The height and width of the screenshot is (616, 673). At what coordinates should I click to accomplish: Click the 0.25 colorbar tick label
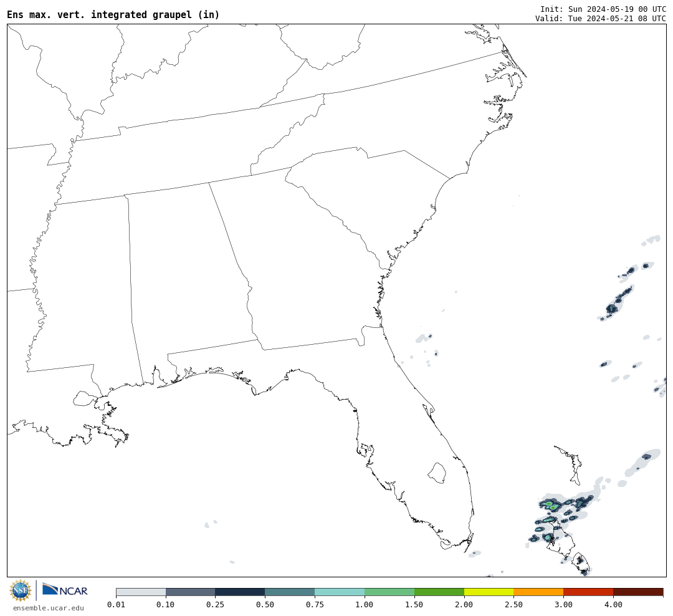[x=216, y=604]
